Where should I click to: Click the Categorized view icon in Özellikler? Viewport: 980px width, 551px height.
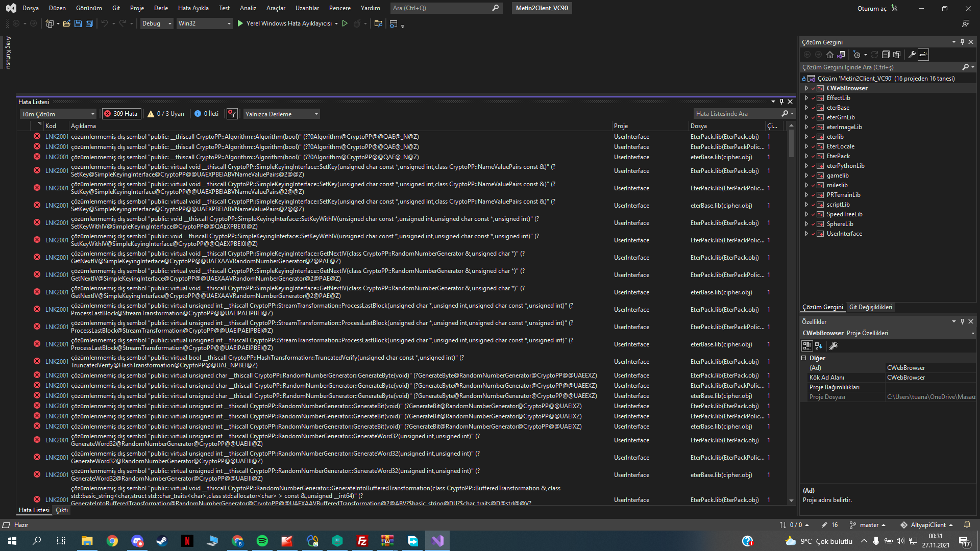807,346
